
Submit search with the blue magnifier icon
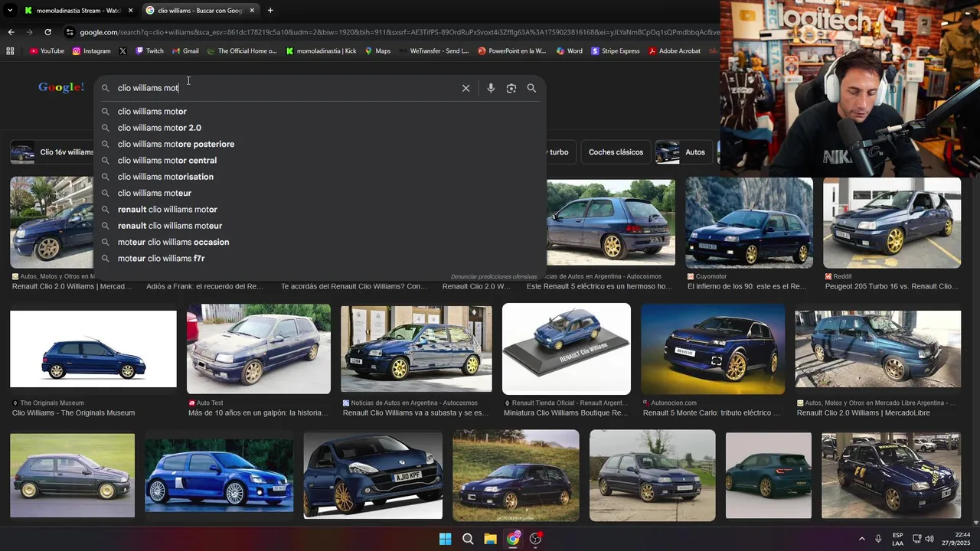[x=531, y=88]
